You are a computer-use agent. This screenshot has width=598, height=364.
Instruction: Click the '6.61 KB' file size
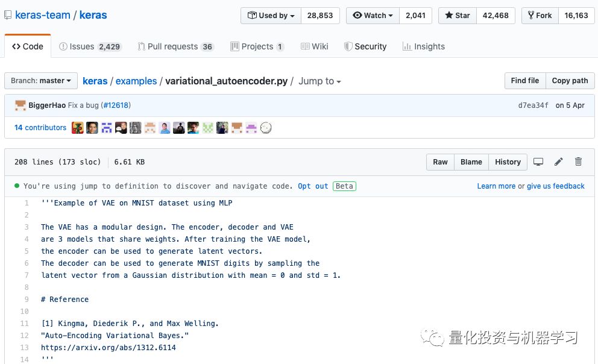point(129,162)
